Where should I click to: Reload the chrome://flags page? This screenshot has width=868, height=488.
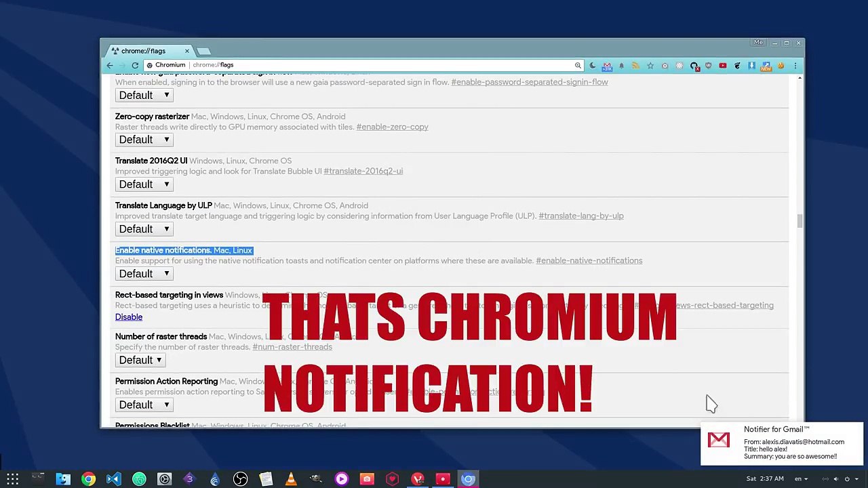click(135, 65)
